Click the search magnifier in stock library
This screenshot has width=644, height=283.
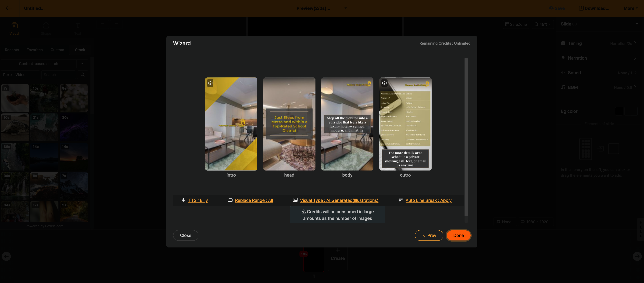82,75
